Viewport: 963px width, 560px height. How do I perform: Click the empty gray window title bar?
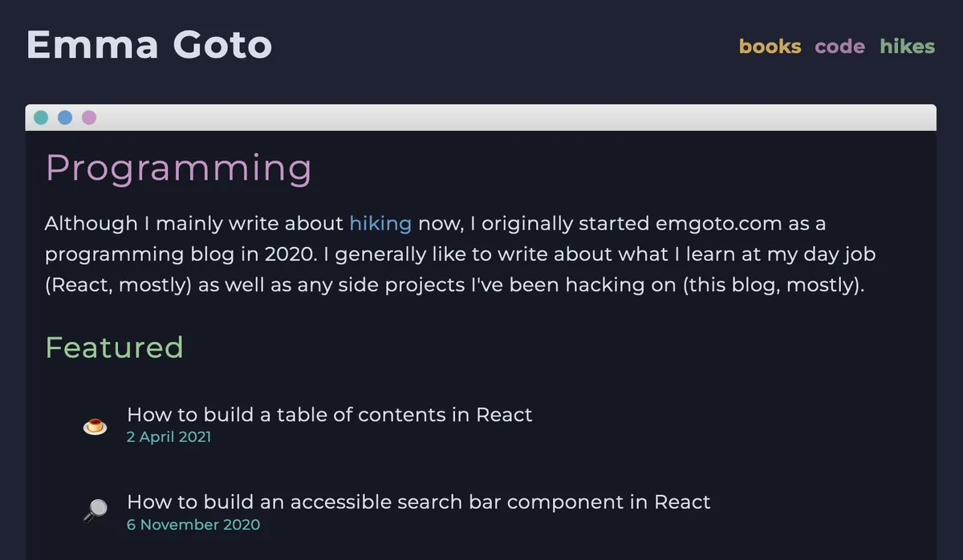tap(514, 118)
